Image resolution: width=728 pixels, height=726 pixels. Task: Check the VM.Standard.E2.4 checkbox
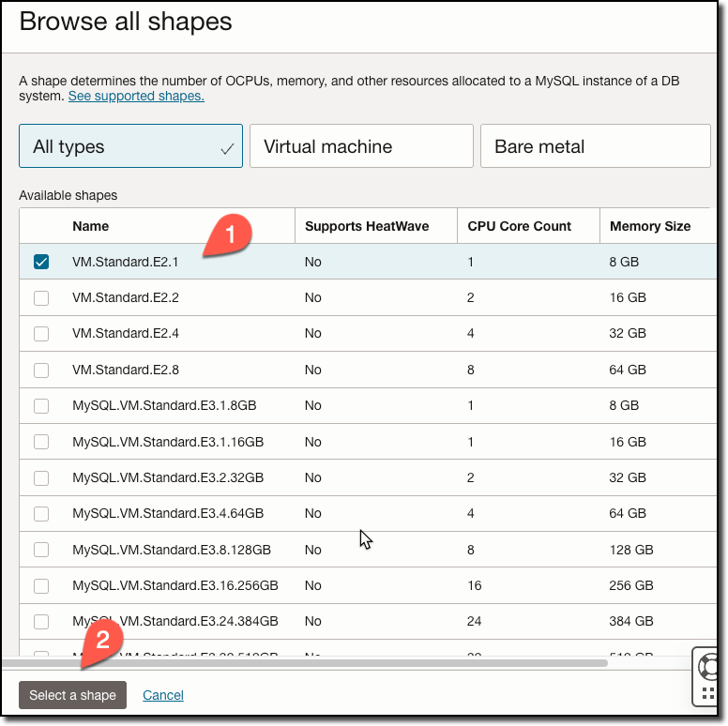41,333
